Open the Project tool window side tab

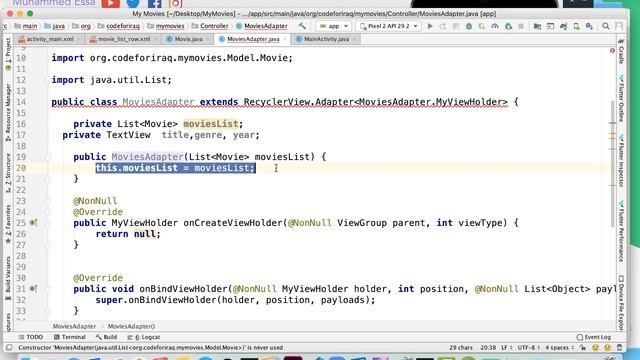(x=8, y=53)
